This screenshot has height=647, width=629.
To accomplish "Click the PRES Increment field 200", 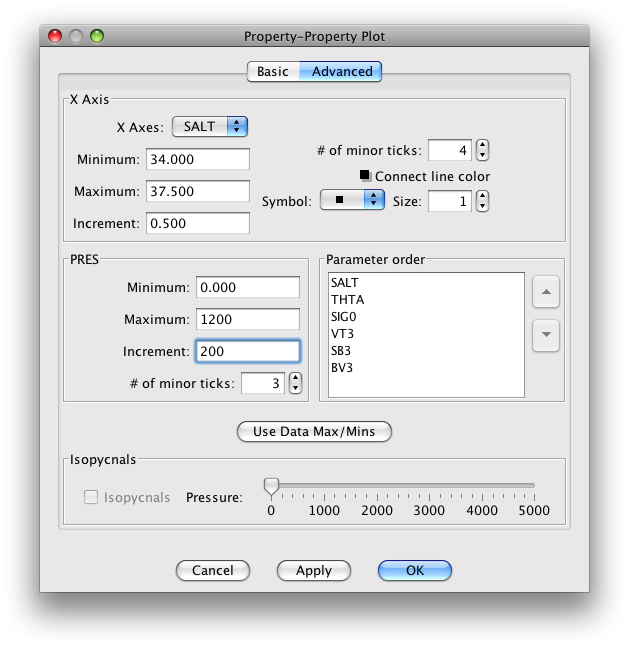I will pyautogui.click(x=248, y=351).
